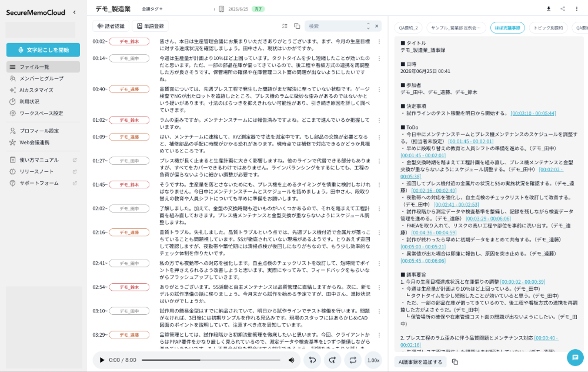The image size is (588, 372).
Task: Select the ほぼ完議事録 tab
Action: point(507,28)
